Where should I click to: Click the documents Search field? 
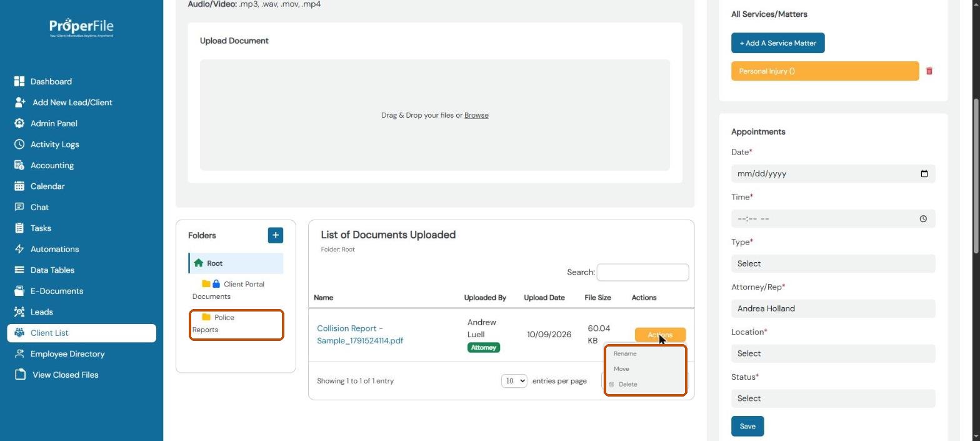click(642, 272)
